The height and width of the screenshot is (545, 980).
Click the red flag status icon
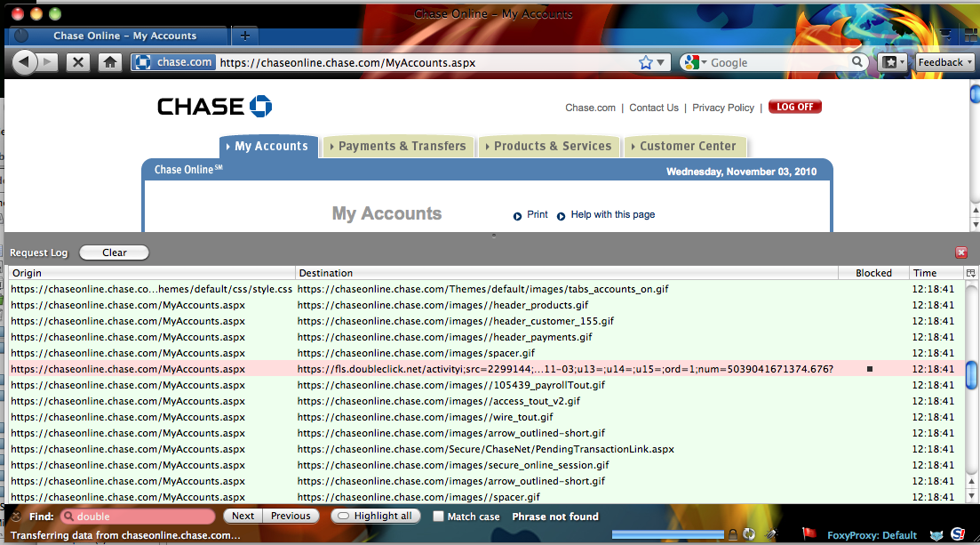[809, 533]
